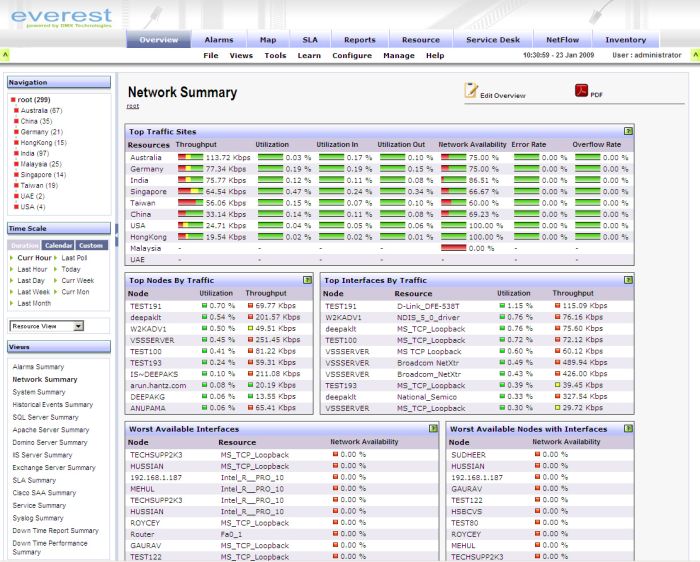Select the Custom time scale tab
The height and width of the screenshot is (562, 700).
tap(91, 245)
